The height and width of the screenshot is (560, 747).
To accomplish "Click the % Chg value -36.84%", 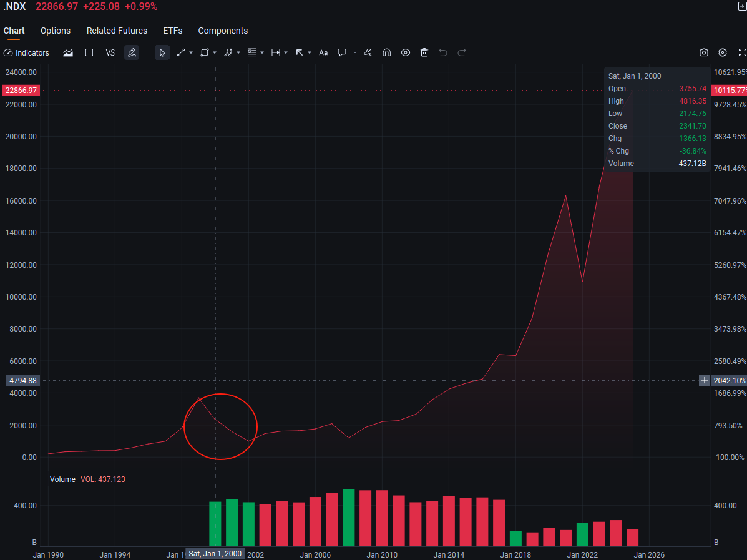I will pyautogui.click(x=693, y=151).
